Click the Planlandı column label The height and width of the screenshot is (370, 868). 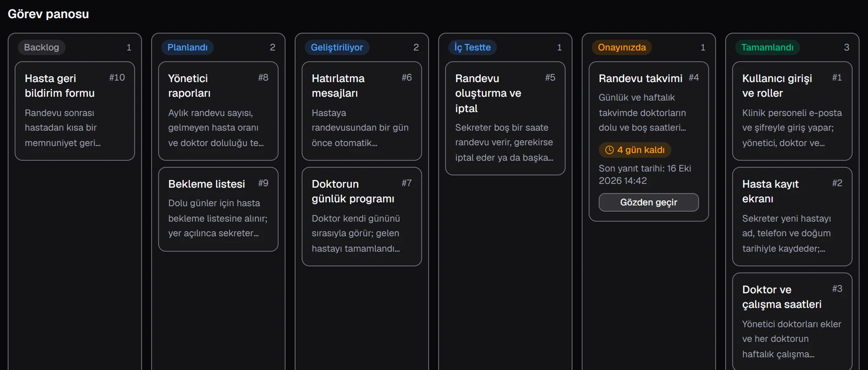pos(187,47)
